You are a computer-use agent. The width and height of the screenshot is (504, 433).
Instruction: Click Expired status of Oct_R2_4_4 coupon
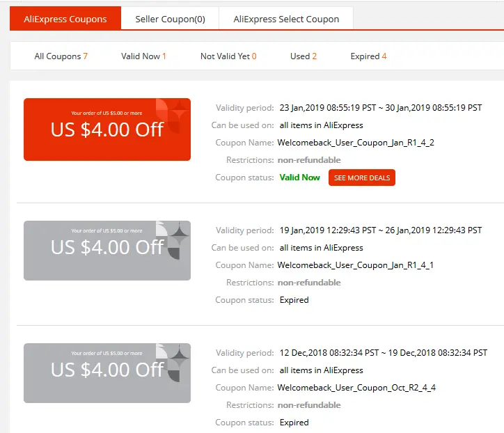(294, 423)
